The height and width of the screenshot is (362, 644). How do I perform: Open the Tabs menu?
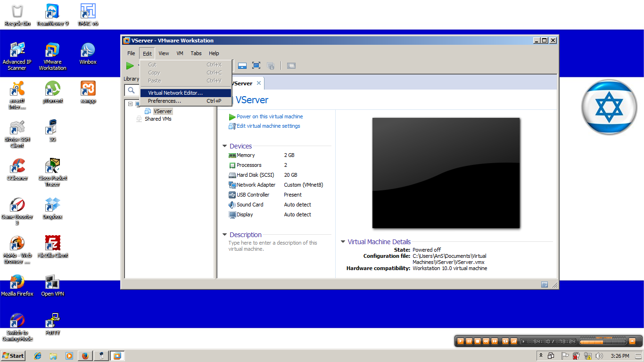click(196, 53)
